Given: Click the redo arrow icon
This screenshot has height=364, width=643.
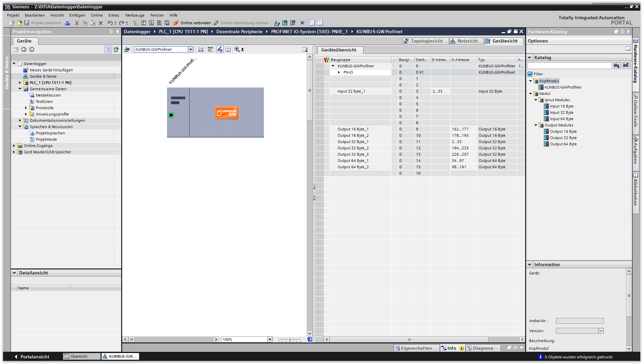Looking at the screenshot, I should pyautogui.click(x=122, y=23).
